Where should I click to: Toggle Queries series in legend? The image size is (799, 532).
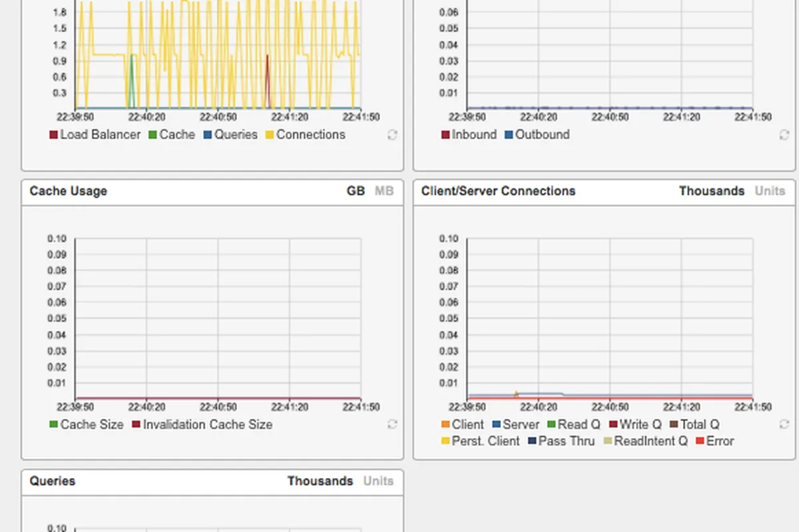coord(230,134)
